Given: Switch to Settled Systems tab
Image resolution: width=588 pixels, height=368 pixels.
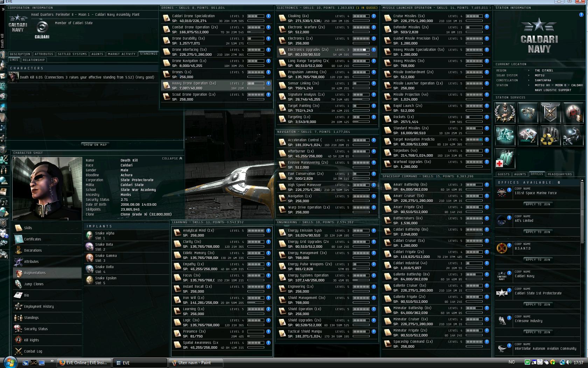Looking at the screenshot, I should click(x=72, y=54).
